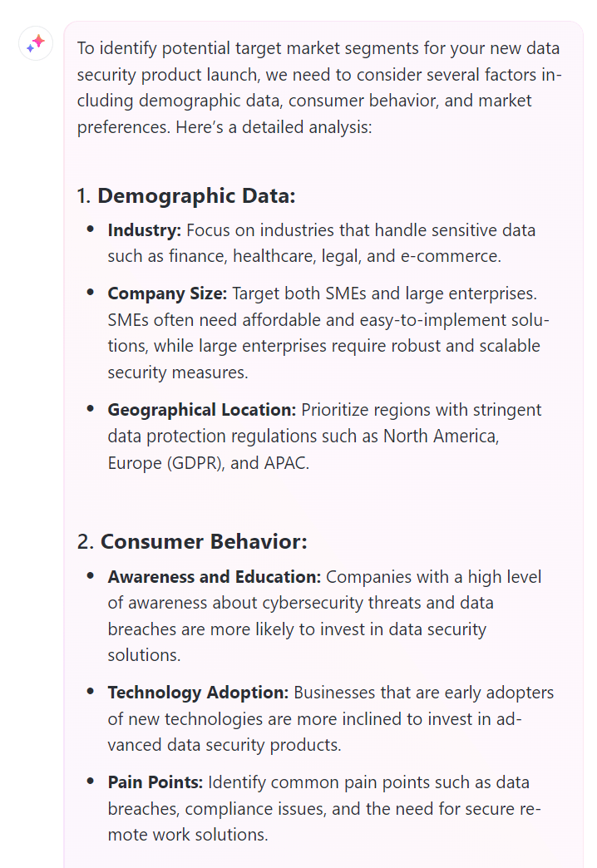The width and height of the screenshot is (597, 868).
Task: Click the "Awareness and Education:" bold label
Action: [215, 577]
